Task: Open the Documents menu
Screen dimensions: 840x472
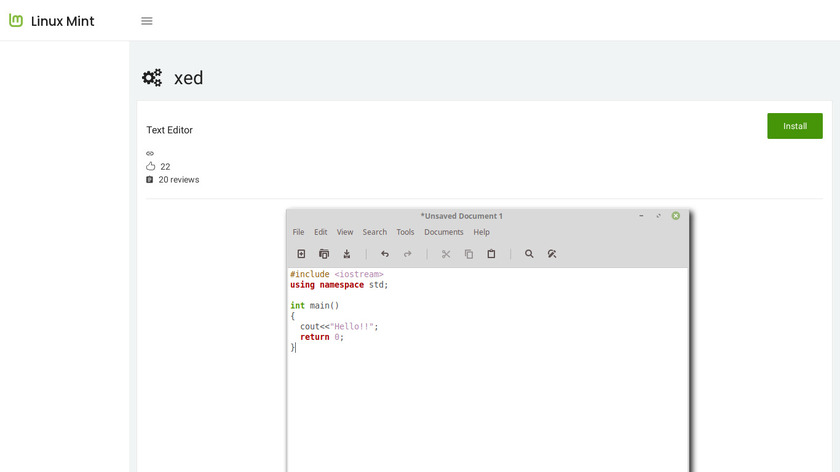Action: pyautogui.click(x=444, y=232)
